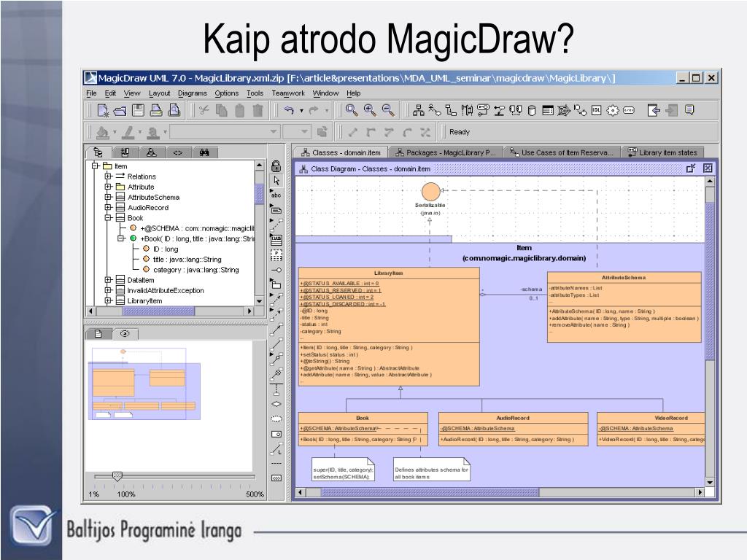Expand the AudioRecord tree node
The height and width of the screenshot is (560, 747).
click(x=108, y=208)
